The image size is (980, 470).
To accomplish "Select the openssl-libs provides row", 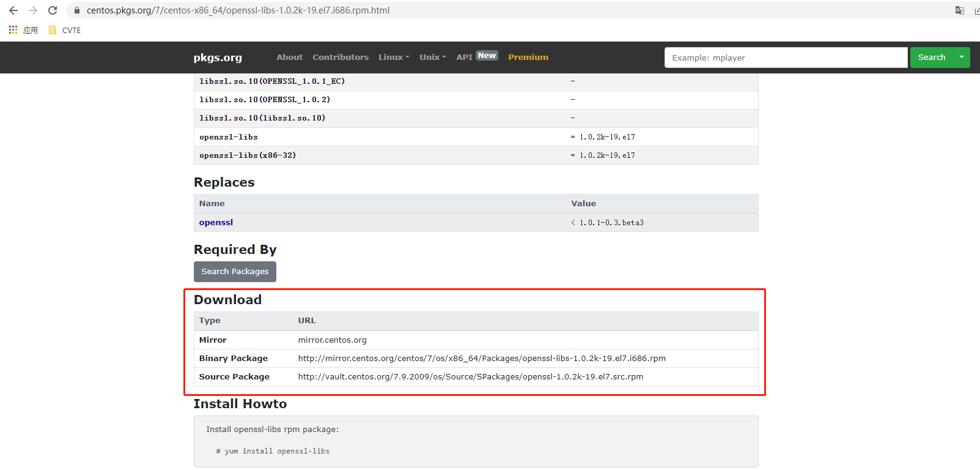I will click(x=476, y=137).
